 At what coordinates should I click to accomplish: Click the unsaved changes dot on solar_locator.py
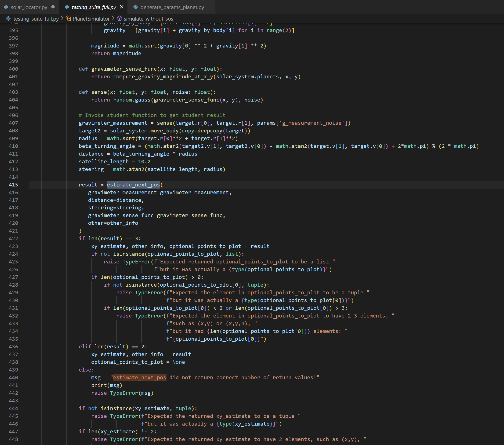53,7
